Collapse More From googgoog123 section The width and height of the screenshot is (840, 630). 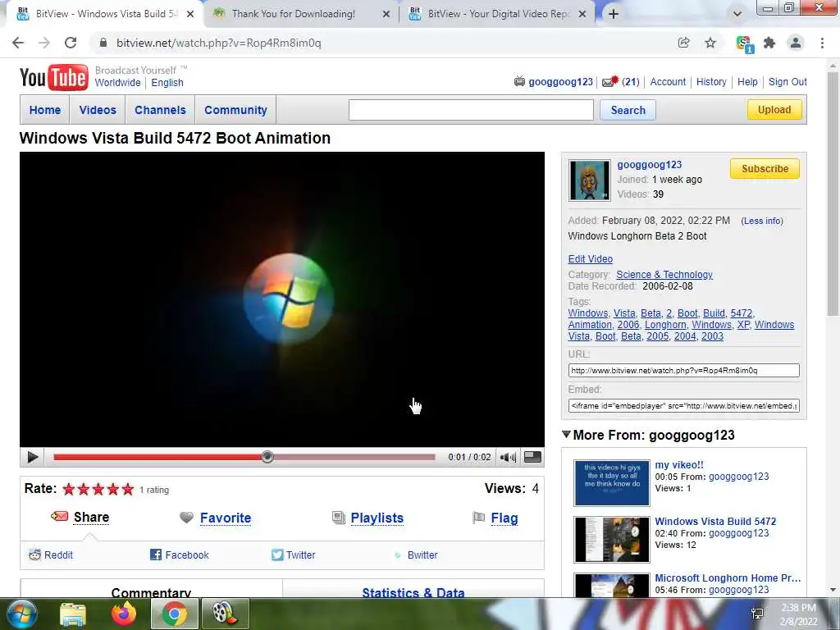coord(566,435)
